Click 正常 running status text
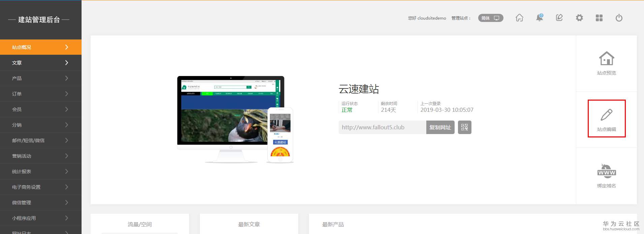Viewport: 644px width, 234px height. [x=347, y=110]
